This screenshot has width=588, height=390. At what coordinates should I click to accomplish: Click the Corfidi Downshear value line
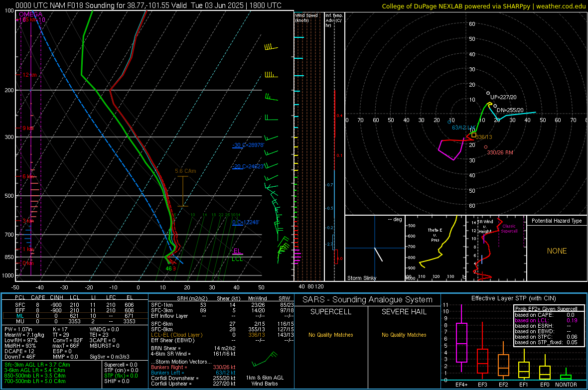click(x=193, y=378)
